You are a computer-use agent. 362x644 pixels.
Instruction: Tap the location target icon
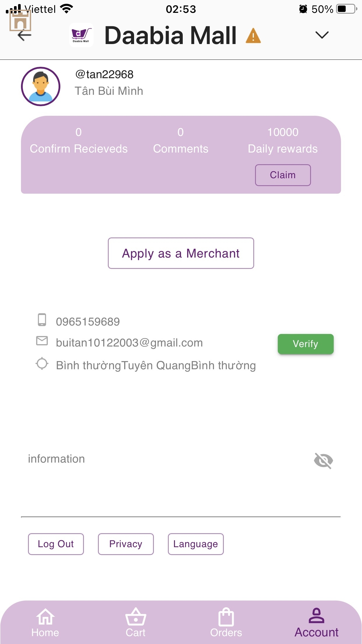42,363
